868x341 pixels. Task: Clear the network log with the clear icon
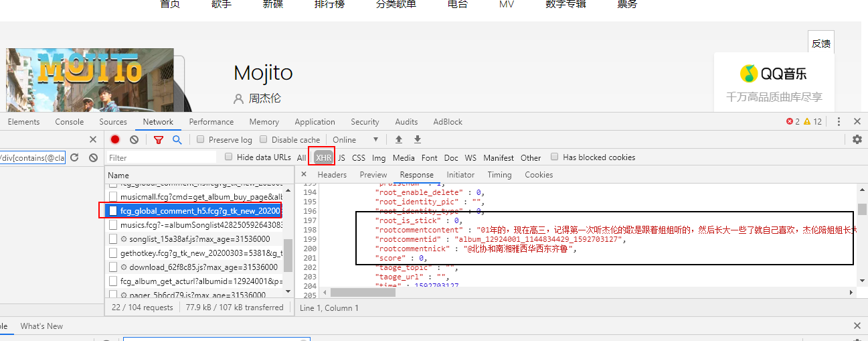point(134,139)
